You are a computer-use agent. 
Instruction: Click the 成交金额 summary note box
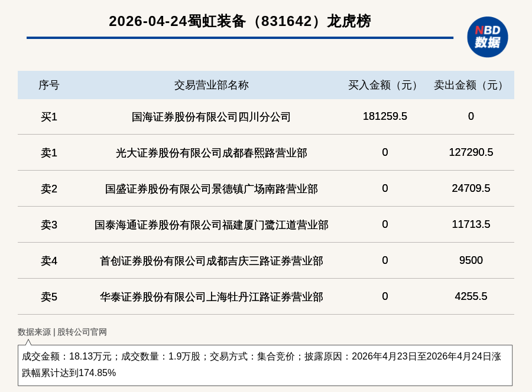265,365
